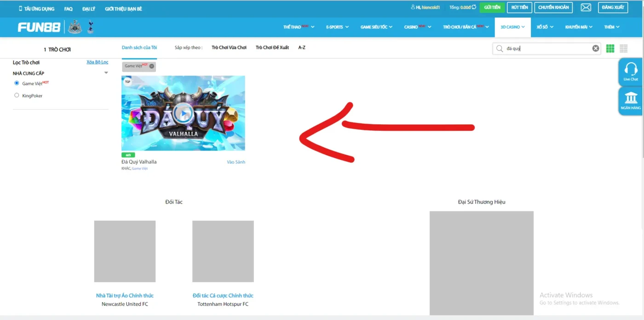The height and width of the screenshot is (320, 644).
Task: Remove the Game Việt filter tag
Action: click(151, 66)
